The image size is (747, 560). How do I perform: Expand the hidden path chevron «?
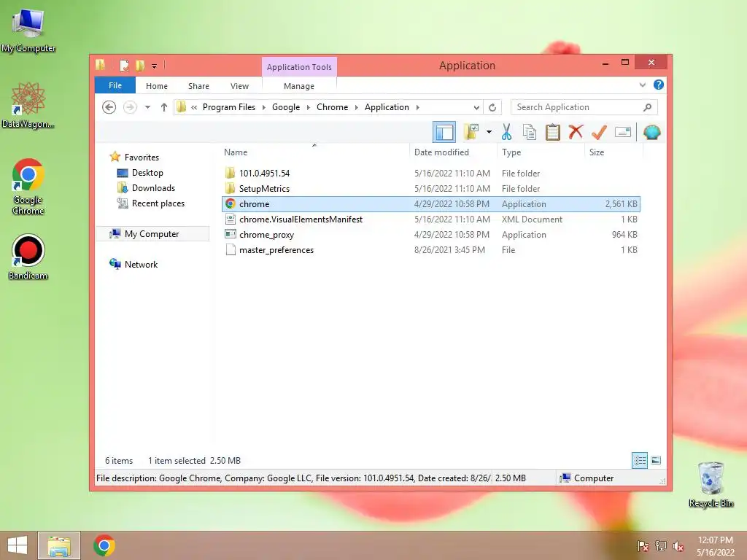(194, 107)
